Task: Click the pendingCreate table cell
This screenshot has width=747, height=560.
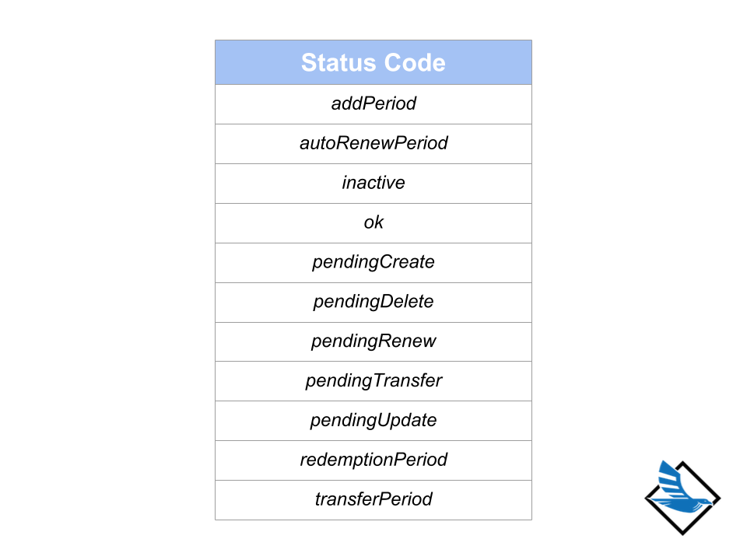Action: click(373, 262)
